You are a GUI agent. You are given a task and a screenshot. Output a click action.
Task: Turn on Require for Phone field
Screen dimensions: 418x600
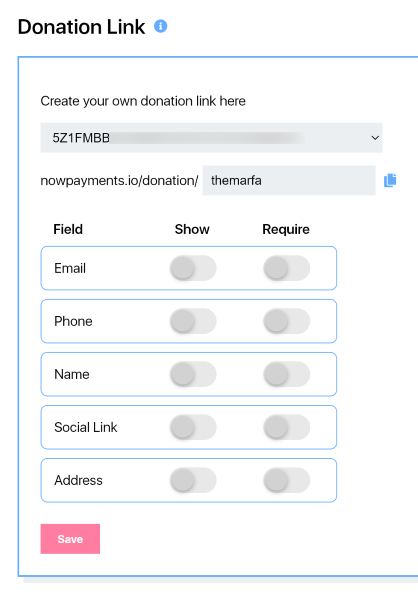(x=287, y=321)
